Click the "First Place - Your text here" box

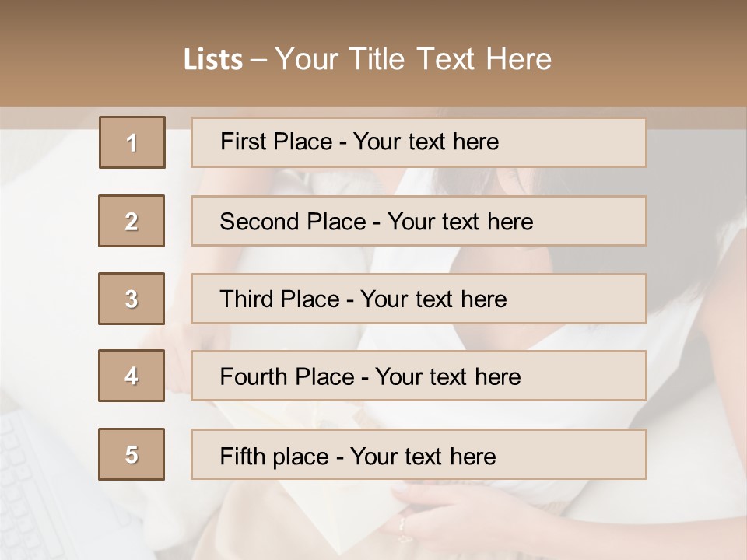point(419,142)
